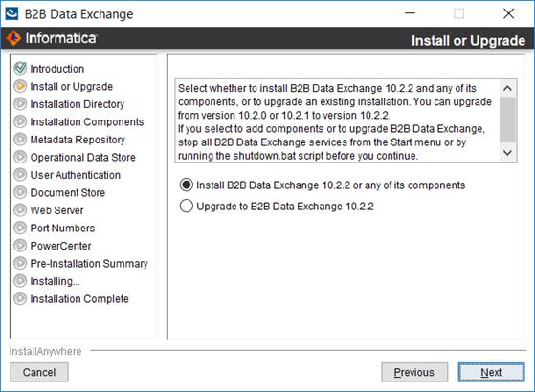
Task: Click the description text scrollbar thumb
Action: click(507, 120)
